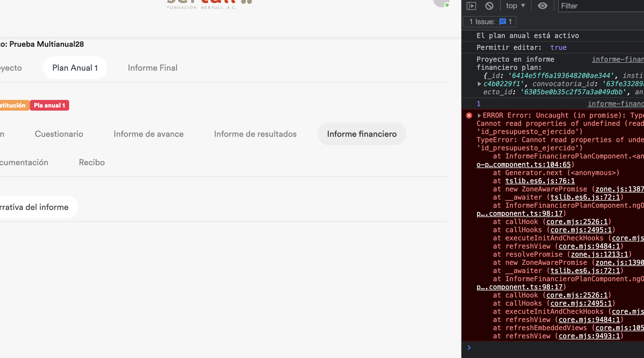This screenshot has width=644, height=358.
Task: Go to Informe de avance tab
Action: [148, 134]
